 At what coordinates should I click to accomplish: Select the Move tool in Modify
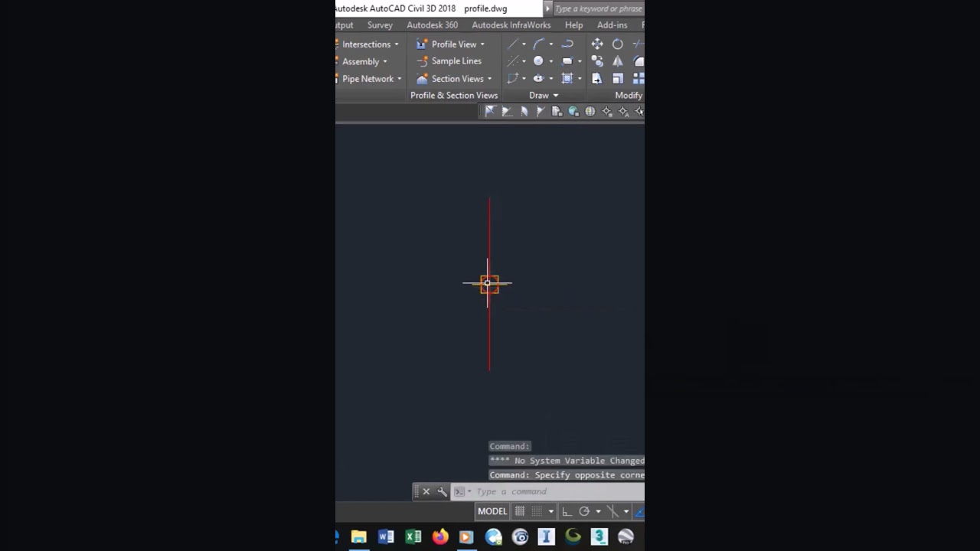tap(597, 44)
